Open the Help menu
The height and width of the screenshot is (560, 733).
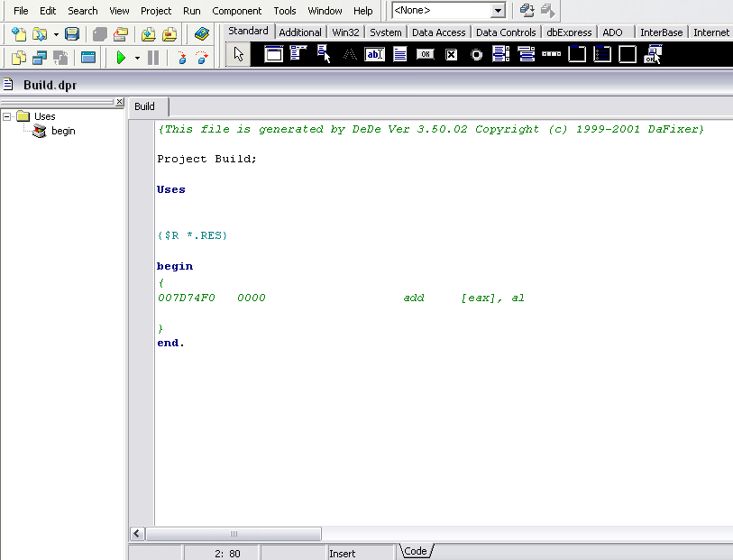(362, 11)
